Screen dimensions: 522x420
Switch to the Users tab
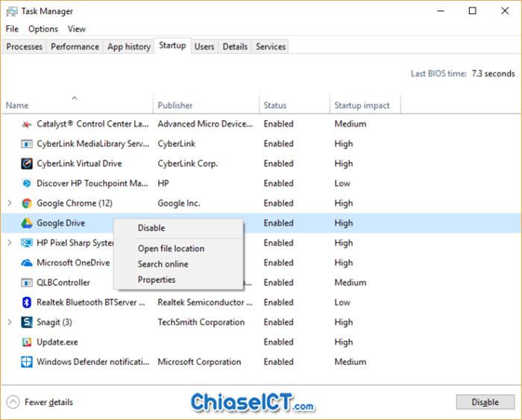point(204,47)
